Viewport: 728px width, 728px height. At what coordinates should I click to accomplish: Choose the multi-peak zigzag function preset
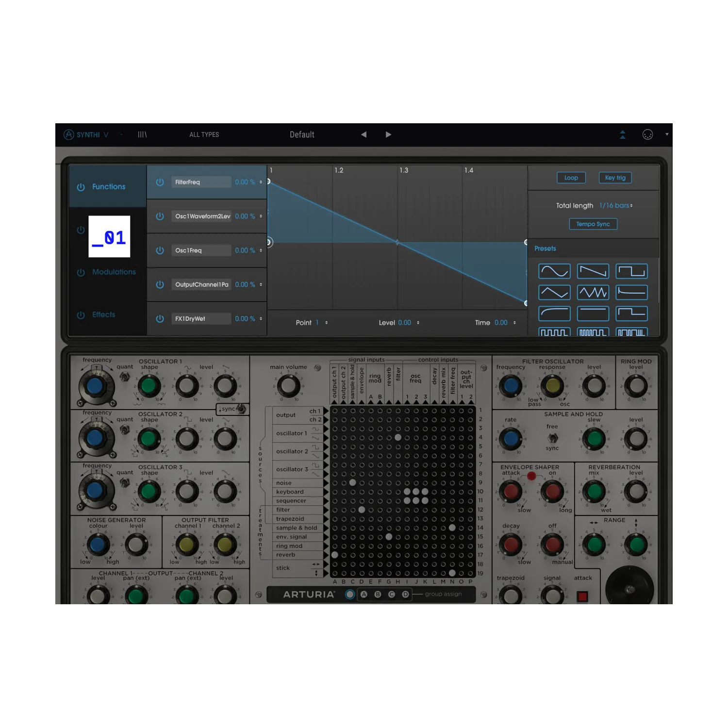tap(593, 292)
